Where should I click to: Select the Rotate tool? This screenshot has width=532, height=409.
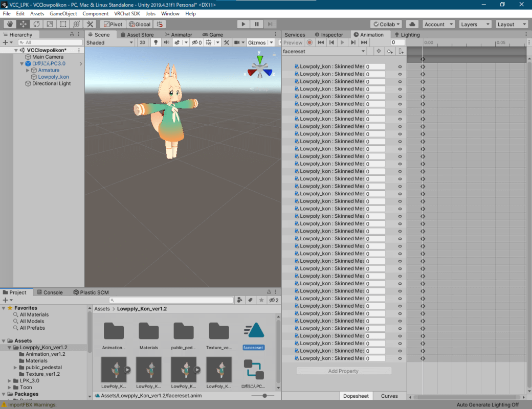36,24
